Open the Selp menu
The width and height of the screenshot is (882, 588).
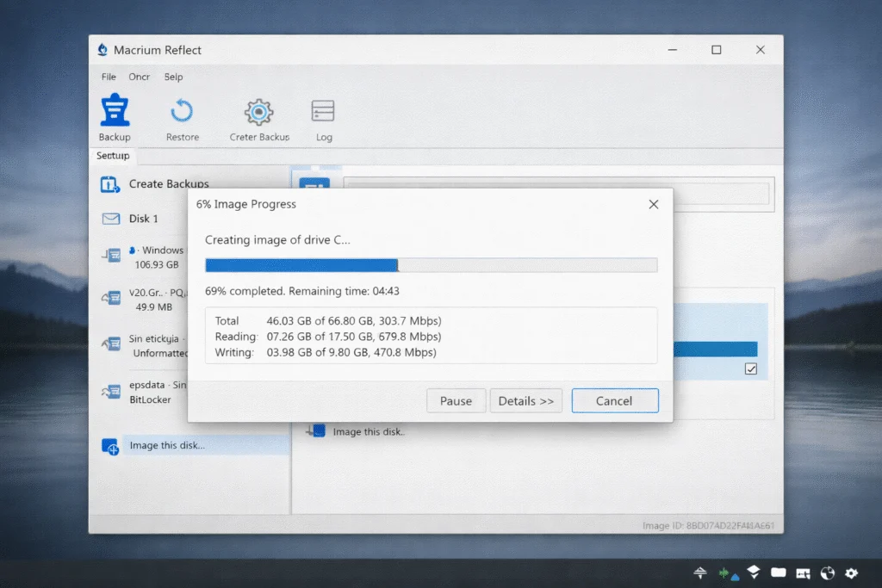tap(172, 77)
